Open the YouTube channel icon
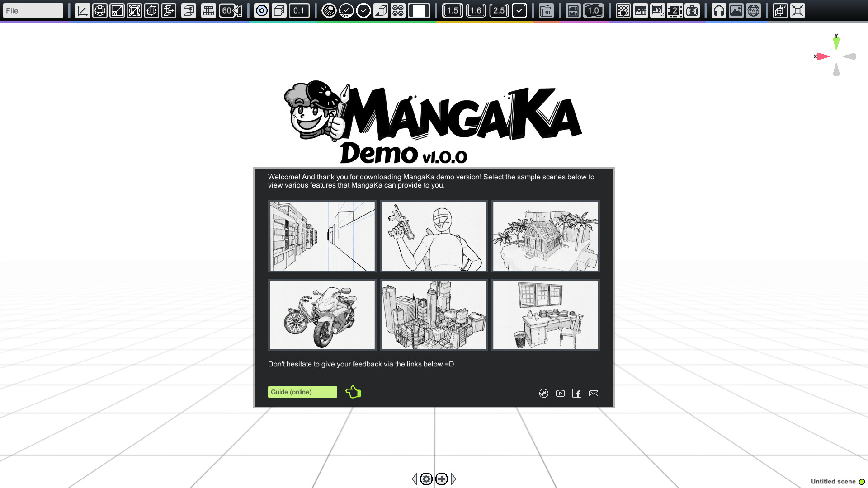Viewport: 868px width, 488px height. (x=560, y=394)
